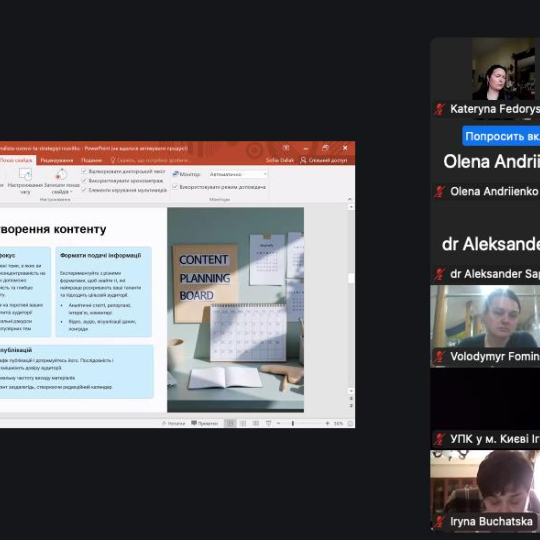Screen dimensions: 540x540
Task: Click the vertical scrollbar down arrow
Action: tap(351, 391)
